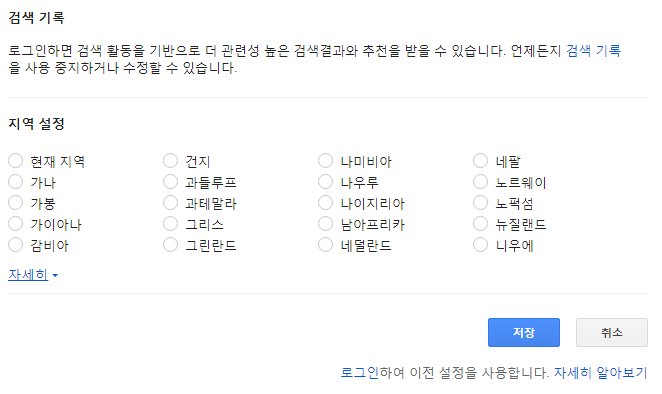Pick the 남아프리카 region option
Screen dimensions: 662x394
tap(326, 223)
